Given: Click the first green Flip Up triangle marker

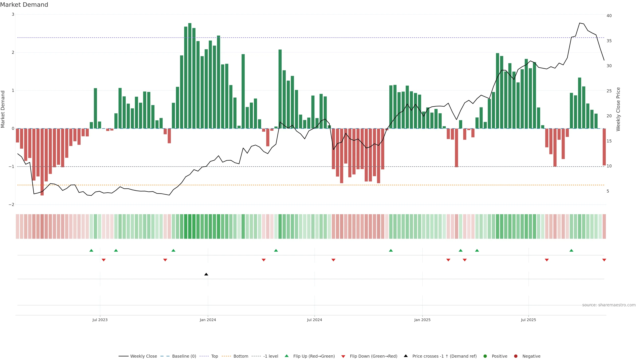Looking at the screenshot, I should point(91,250).
